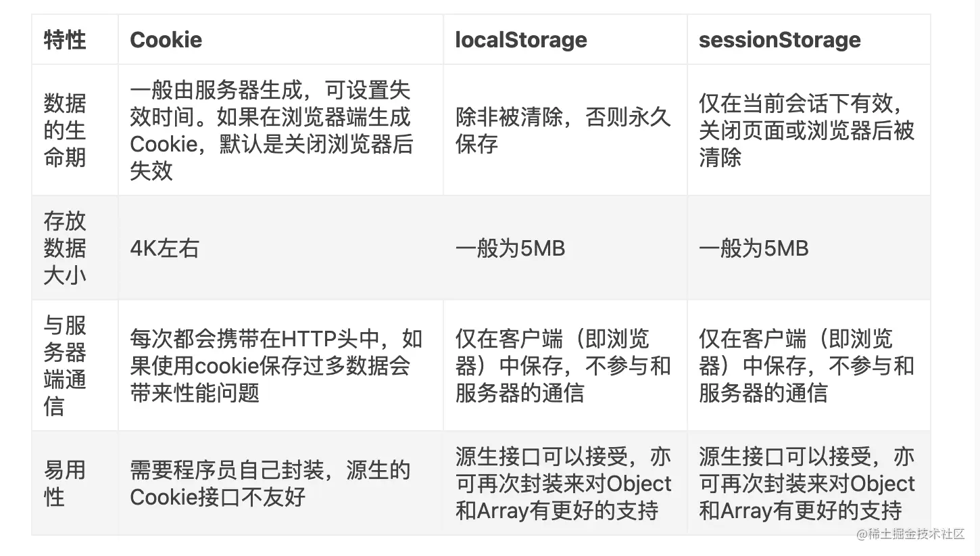Select localStorage's 一般为5MB cell
The height and width of the screenshot is (556, 980).
(x=565, y=248)
